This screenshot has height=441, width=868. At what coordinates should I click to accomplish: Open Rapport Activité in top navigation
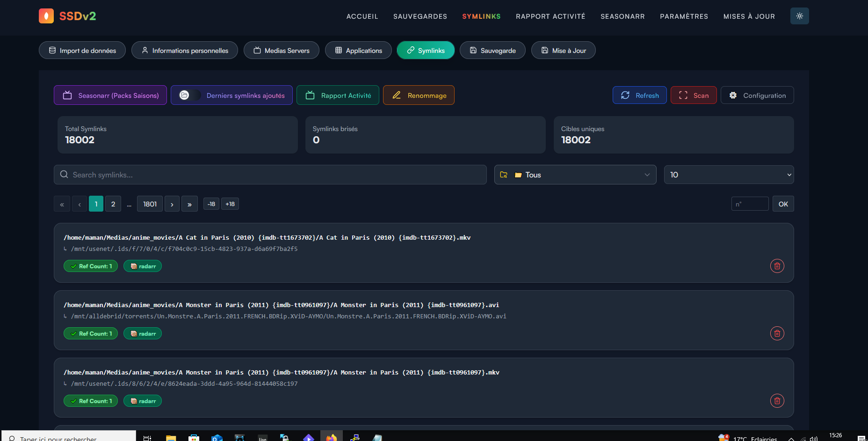pos(550,16)
